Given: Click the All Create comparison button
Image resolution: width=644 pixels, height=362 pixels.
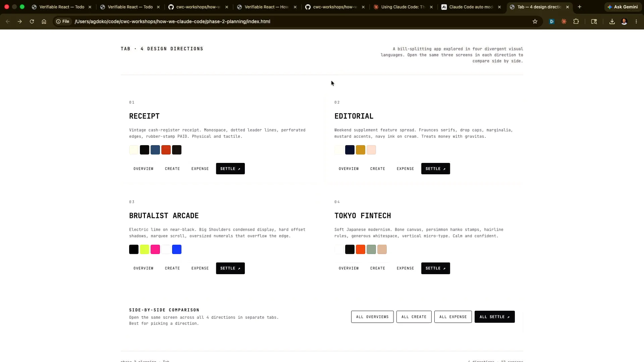Looking at the screenshot, I should (x=414, y=317).
